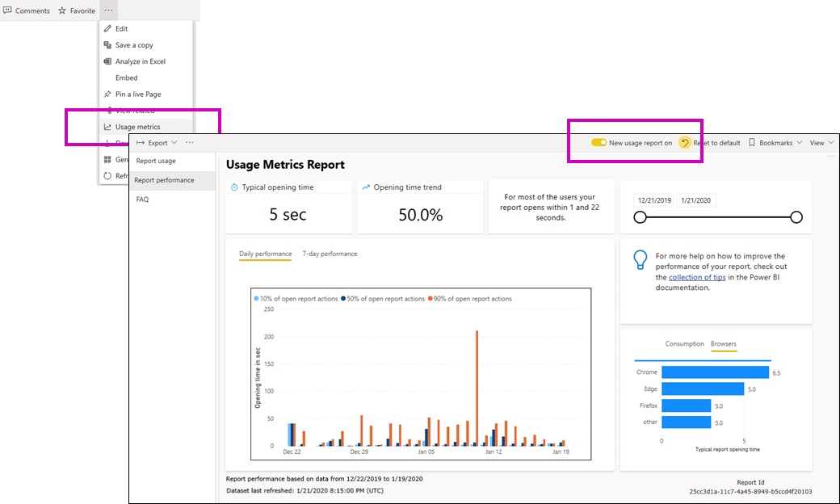Open the Bookmarks dropdown
This screenshot has height=504, width=840.
[x=775, y=143]
